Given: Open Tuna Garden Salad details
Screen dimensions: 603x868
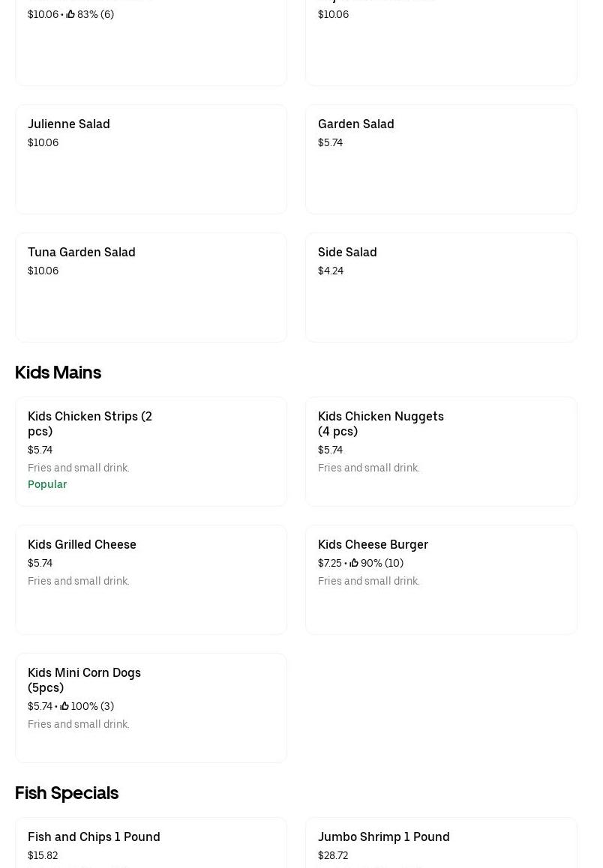Looking at the screenshot, I should pyautogui.click(x=151, y=287).
